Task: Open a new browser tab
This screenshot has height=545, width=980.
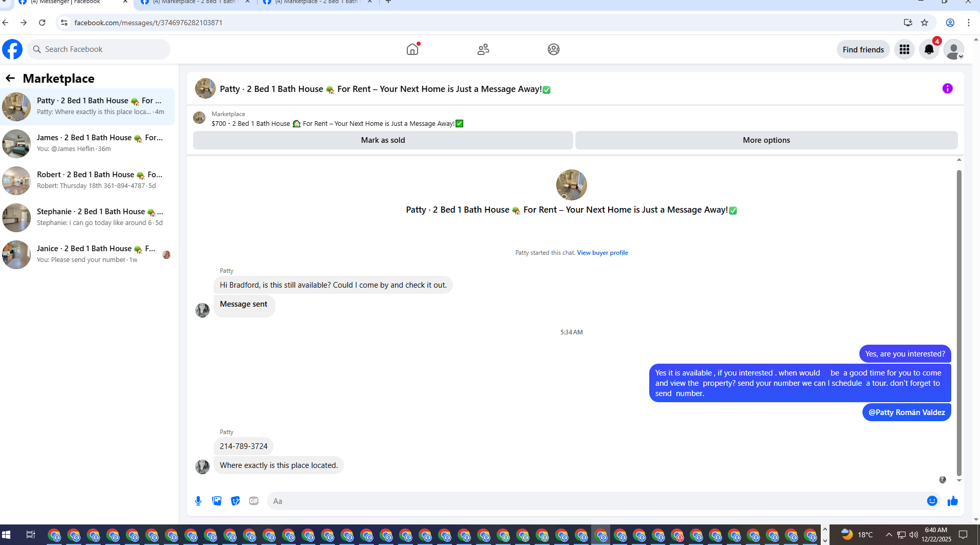Action: tap(388, 2)
